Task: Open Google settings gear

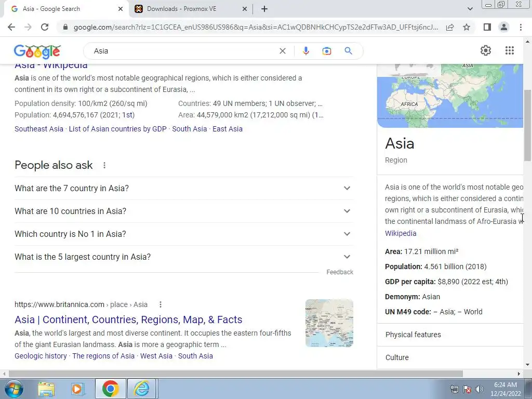Action: [x=486, y=50]
